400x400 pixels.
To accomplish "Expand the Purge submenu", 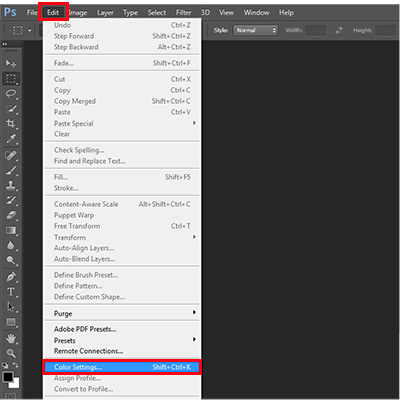I will click(x=122, y=313).
